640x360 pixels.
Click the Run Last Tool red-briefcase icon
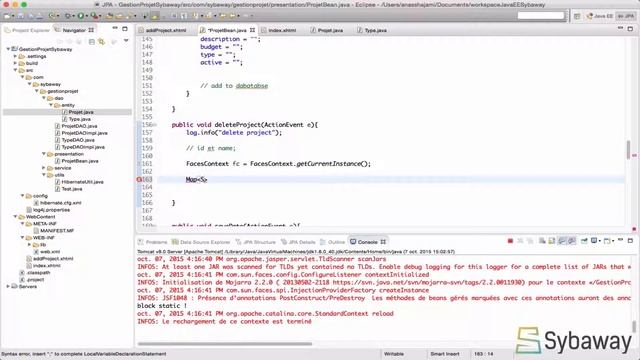(94, 16)
